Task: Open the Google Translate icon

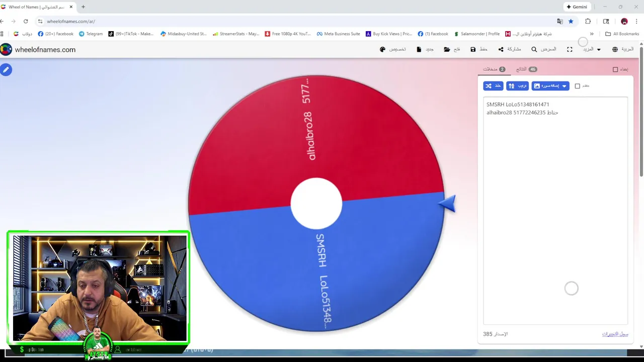Action: [560, 21]
